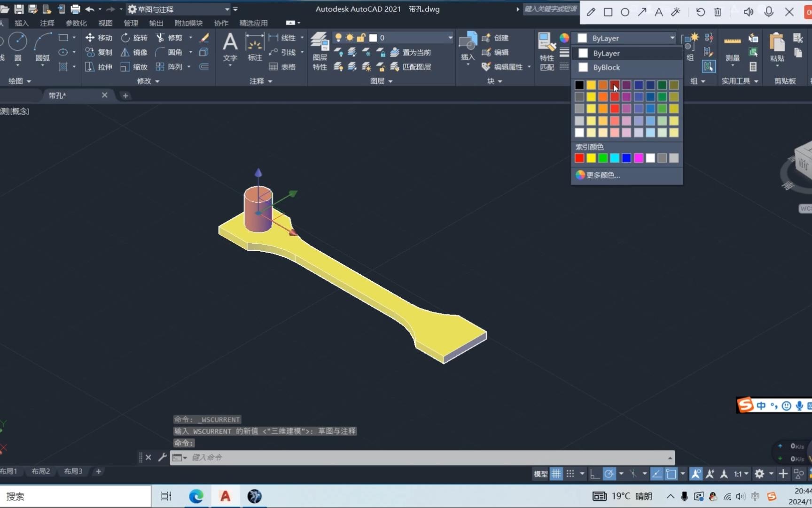Click the customize wrench icon by command line
The image size is (812, 508).
pos(163,457)
